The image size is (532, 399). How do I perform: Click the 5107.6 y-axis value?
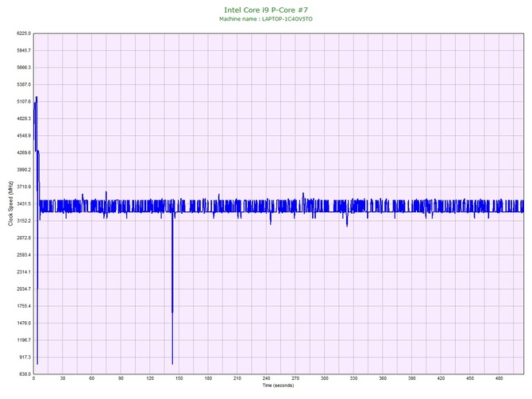coord(24,102)
